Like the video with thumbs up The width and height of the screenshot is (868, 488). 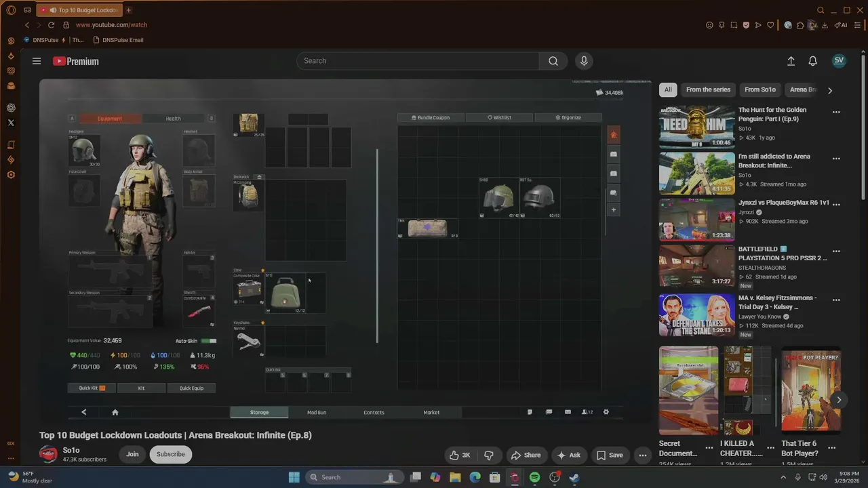[459, 455]
